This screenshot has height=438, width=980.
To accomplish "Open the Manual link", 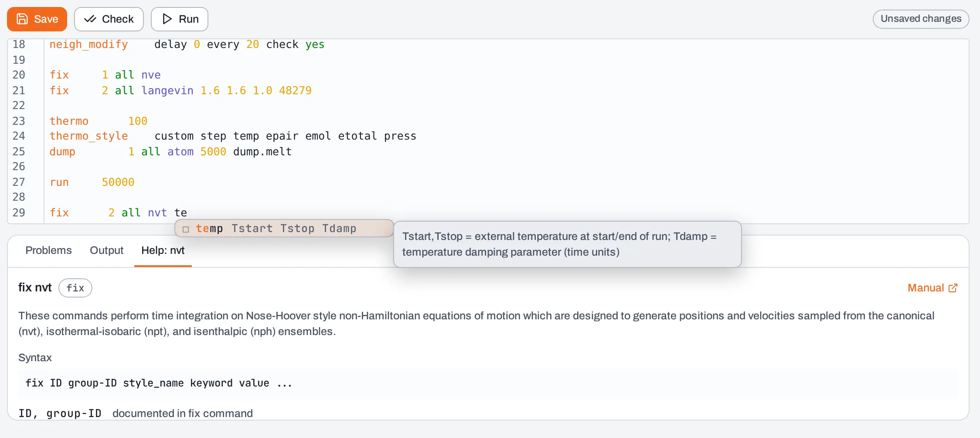I will [x=932, y=288].
